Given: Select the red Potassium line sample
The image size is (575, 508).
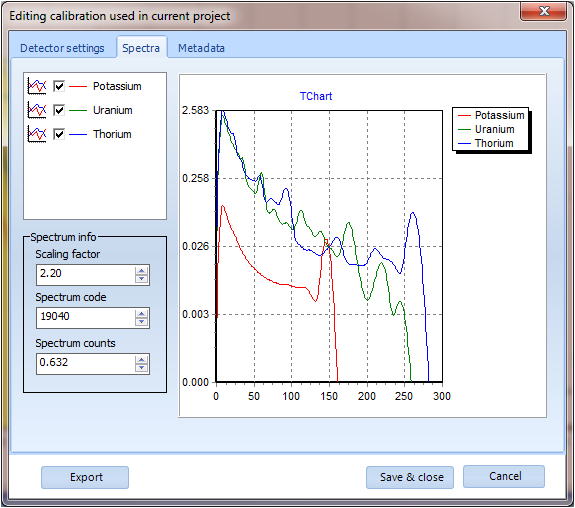Looking at the screenshot, I should [x=78, y=87].
